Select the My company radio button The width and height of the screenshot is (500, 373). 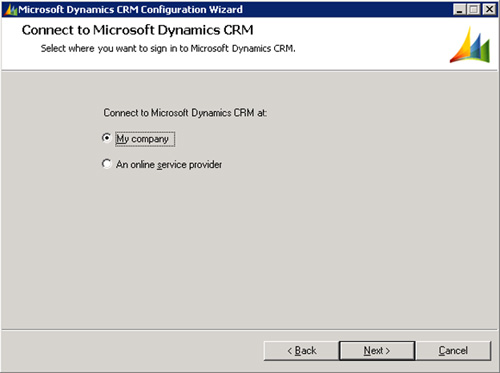tap(107, 138)
